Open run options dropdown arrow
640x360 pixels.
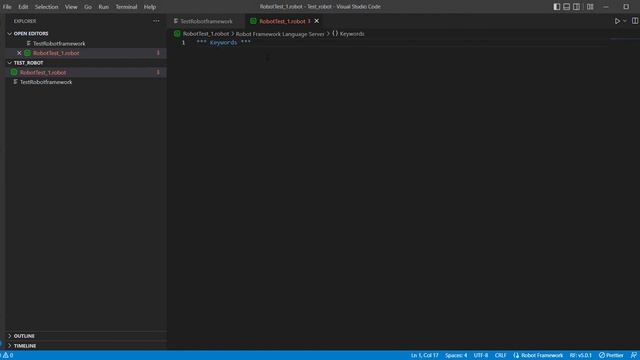624,21
